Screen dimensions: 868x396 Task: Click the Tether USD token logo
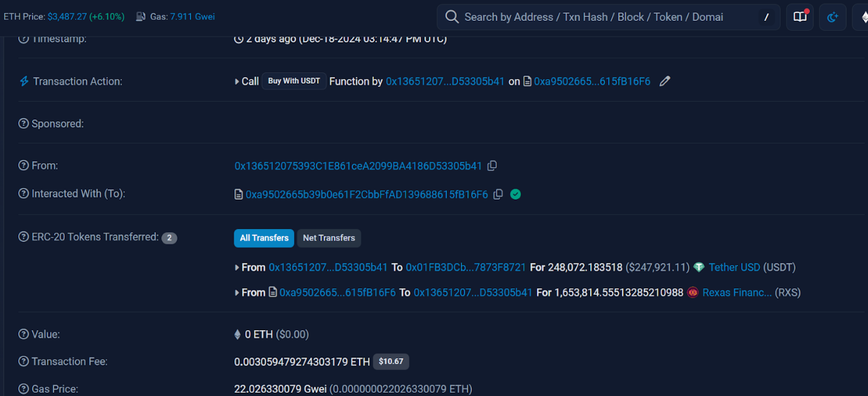(x=700, y=267)
